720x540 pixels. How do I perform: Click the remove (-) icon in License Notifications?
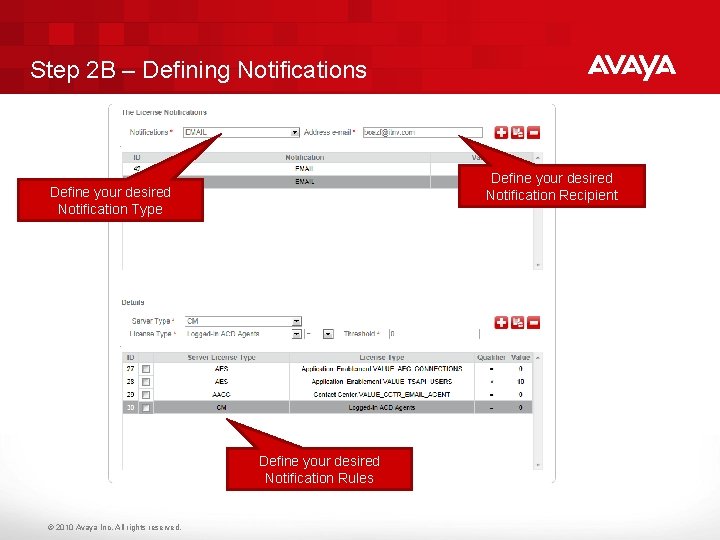coord(533,133)
